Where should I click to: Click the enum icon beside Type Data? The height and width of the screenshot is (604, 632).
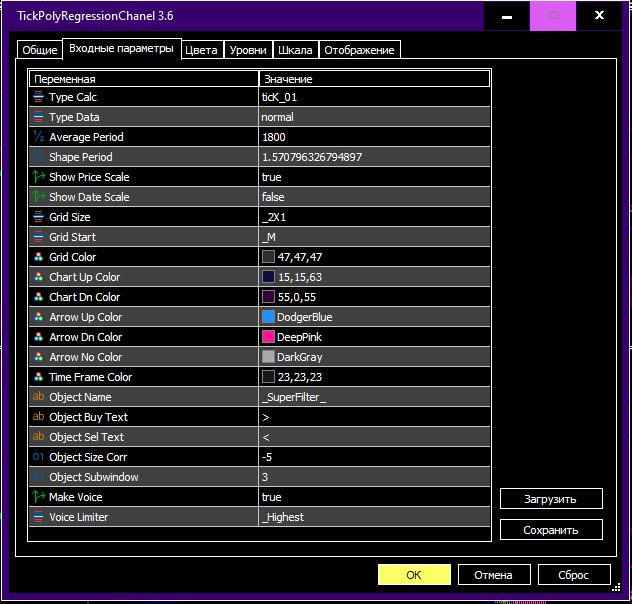pos(38,117)
